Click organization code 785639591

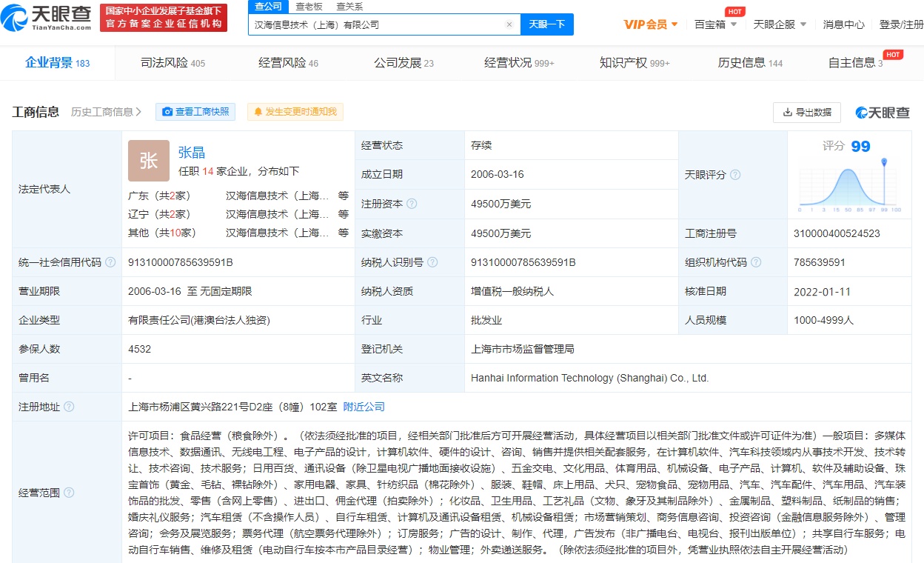pyautogui.click(x=819, y=262)
